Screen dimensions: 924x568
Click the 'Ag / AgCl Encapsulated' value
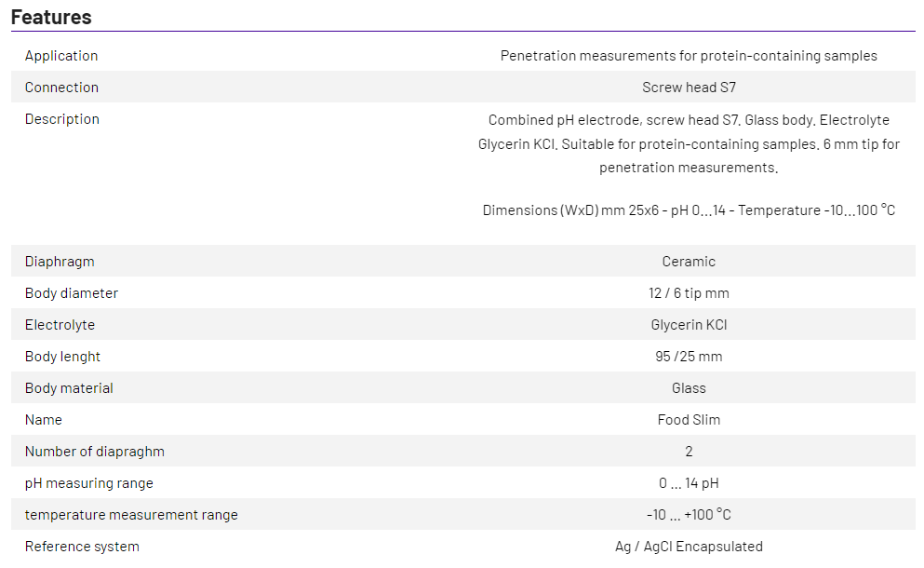[x=689, y=547]
